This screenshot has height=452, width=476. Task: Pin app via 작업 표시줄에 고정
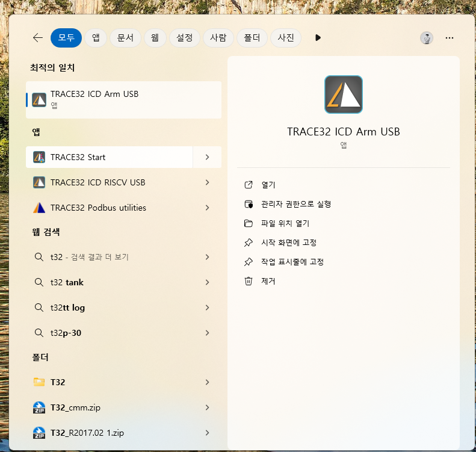pos(292,262)
